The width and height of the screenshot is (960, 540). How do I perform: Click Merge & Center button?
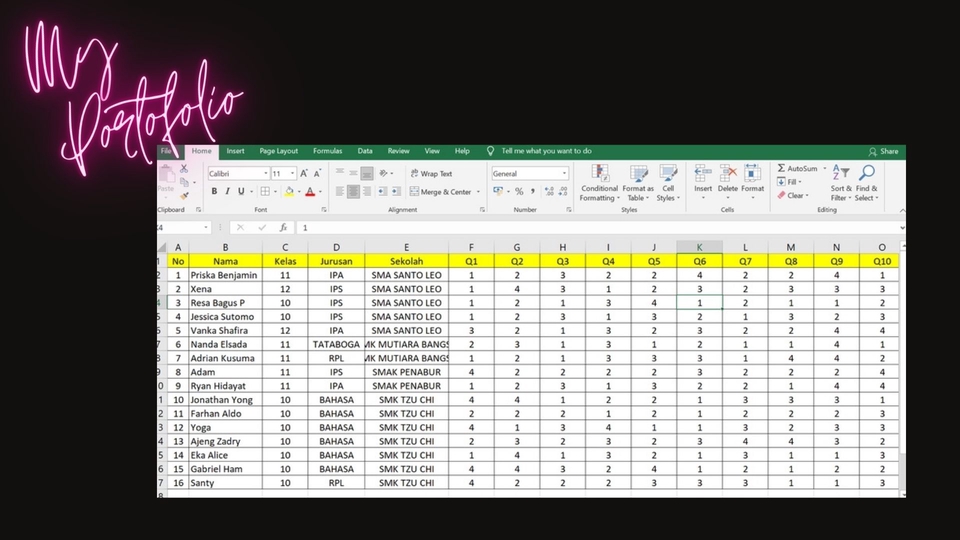pos(441,192)
